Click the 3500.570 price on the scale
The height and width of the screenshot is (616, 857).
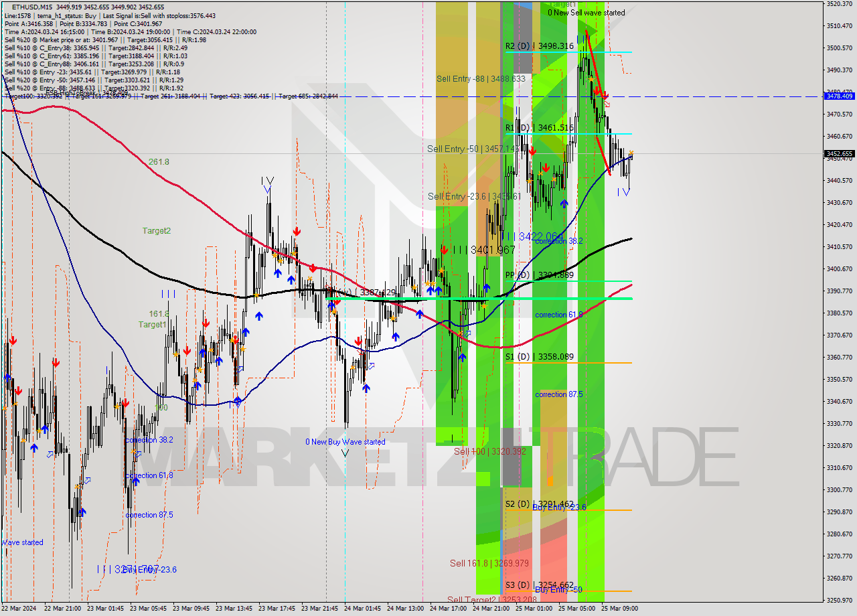[x=840, y=48]
